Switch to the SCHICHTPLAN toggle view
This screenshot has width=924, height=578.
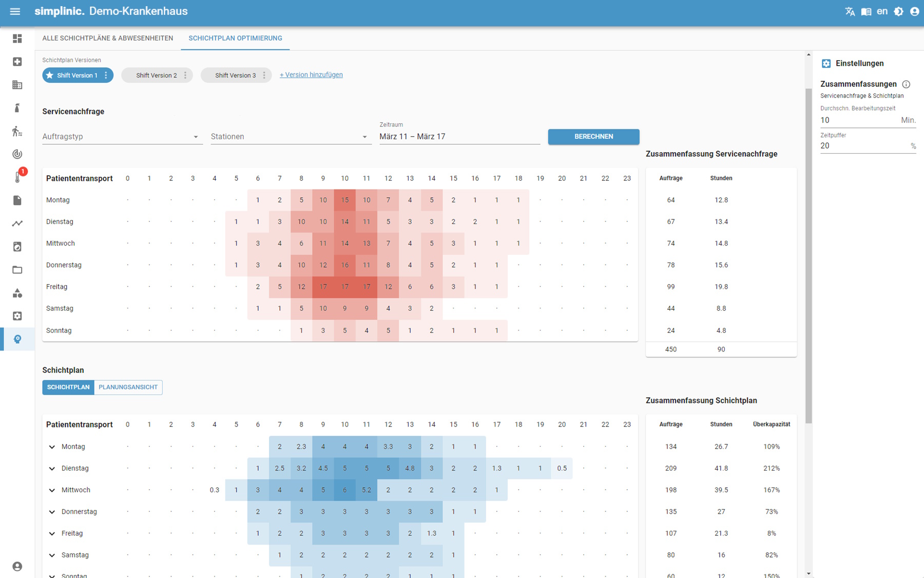[x=68, y=387]
